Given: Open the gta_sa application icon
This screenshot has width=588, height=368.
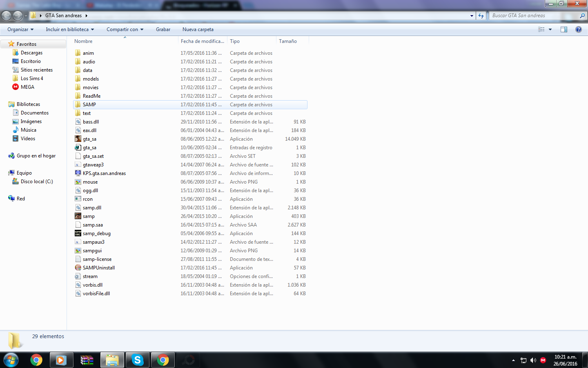Looking at the screenshot, I should tap(78, 139).
